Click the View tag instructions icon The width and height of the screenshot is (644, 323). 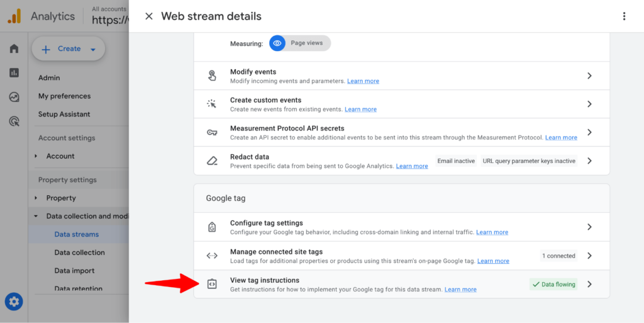click(x=212, y=284)
